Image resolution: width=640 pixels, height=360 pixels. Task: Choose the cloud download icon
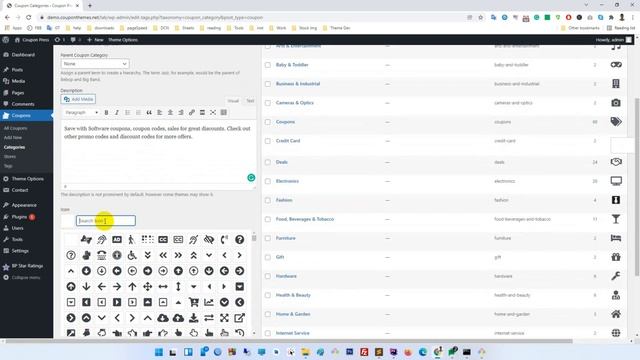click(x=163, y=318)
